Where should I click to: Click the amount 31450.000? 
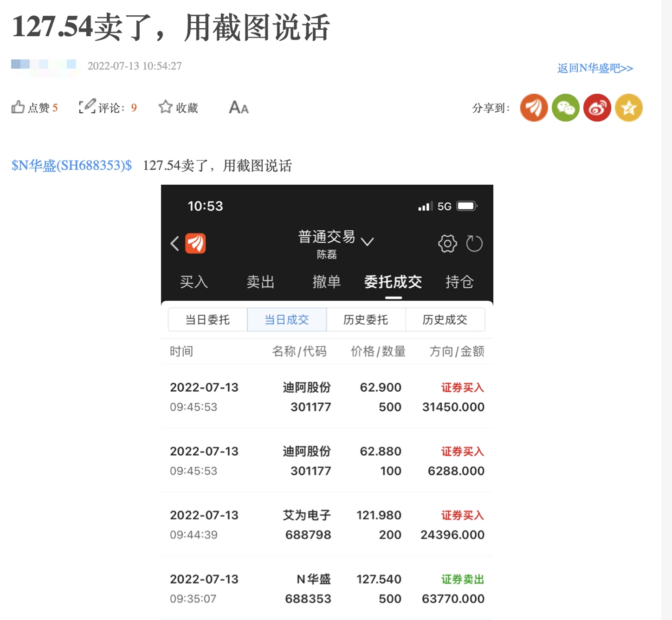[x=453, y=407]
